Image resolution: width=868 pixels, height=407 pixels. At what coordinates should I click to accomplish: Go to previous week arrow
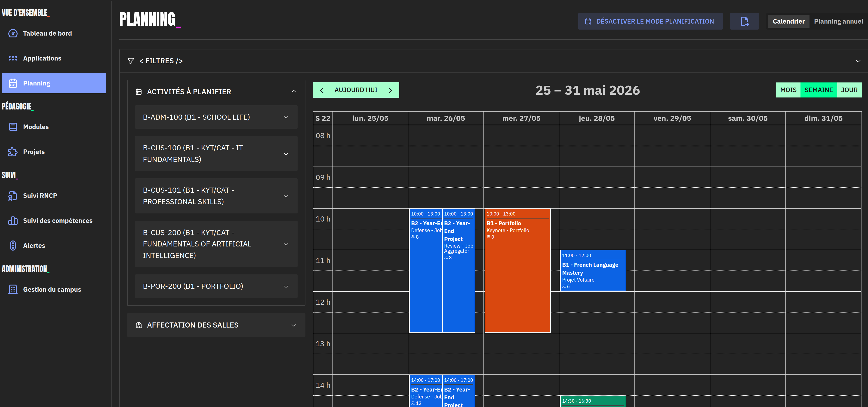[322, 90]
